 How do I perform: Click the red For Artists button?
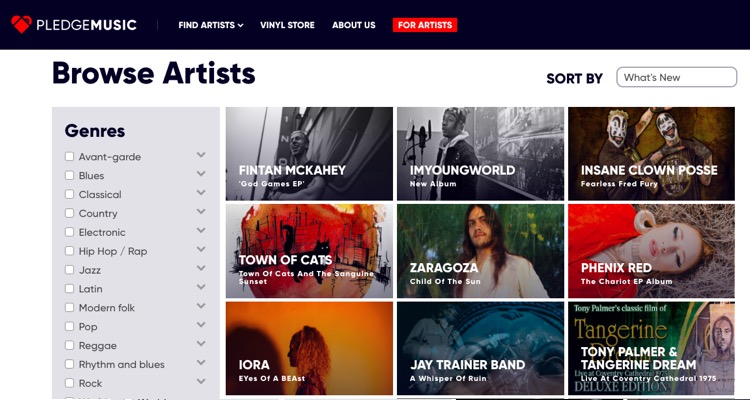click(x=425, y=25)
